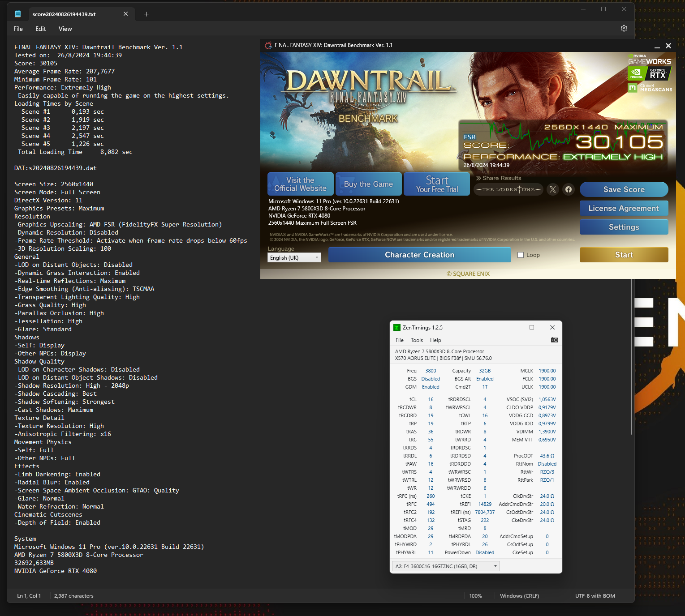The image size is (685, 616).
Task: Close the score20240826194439.txt tab
Action: click(x=126, y=14)
